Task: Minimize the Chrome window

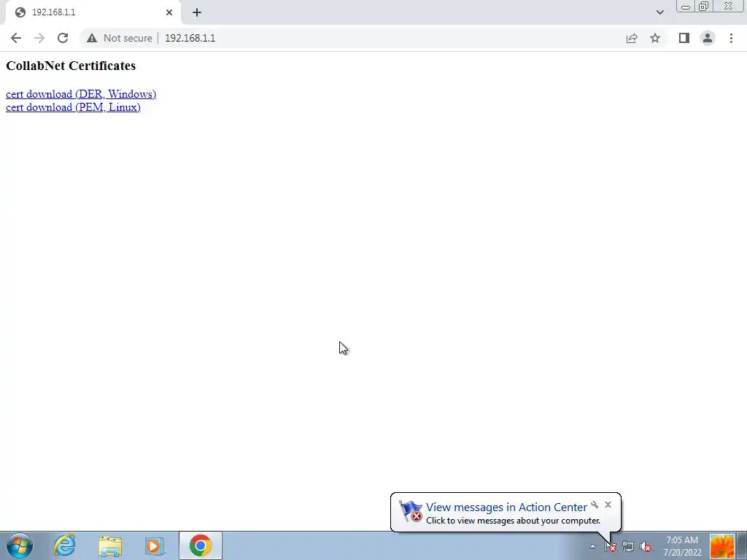Action: click(686, 7)
